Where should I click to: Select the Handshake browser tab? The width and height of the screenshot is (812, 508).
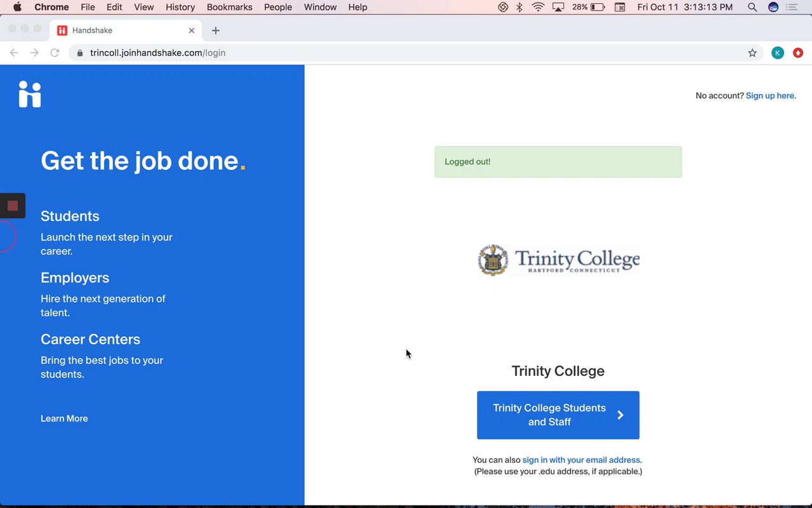point(126,30)
